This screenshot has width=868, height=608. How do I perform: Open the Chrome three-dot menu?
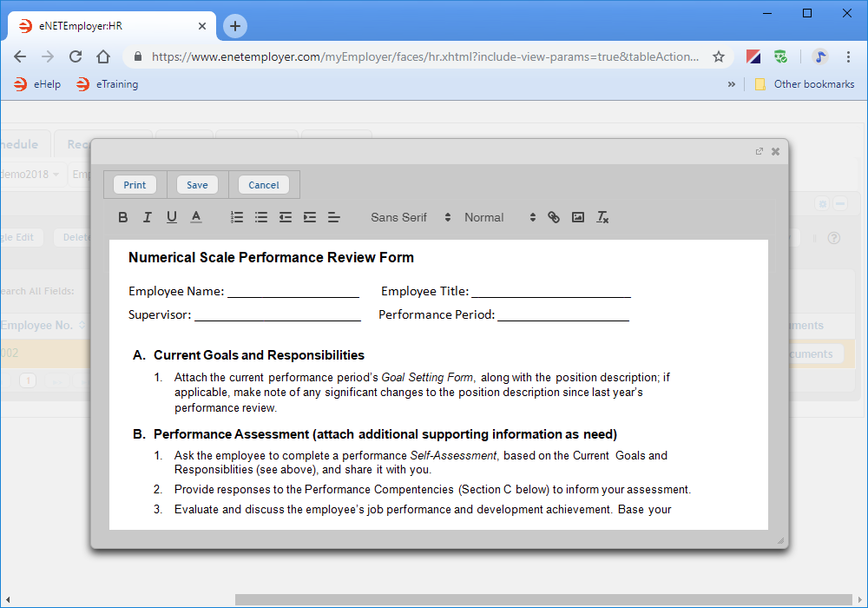848,56
